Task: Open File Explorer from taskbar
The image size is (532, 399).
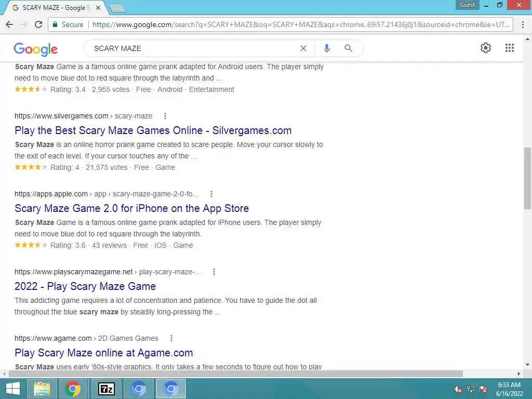Action: [42, 389]
